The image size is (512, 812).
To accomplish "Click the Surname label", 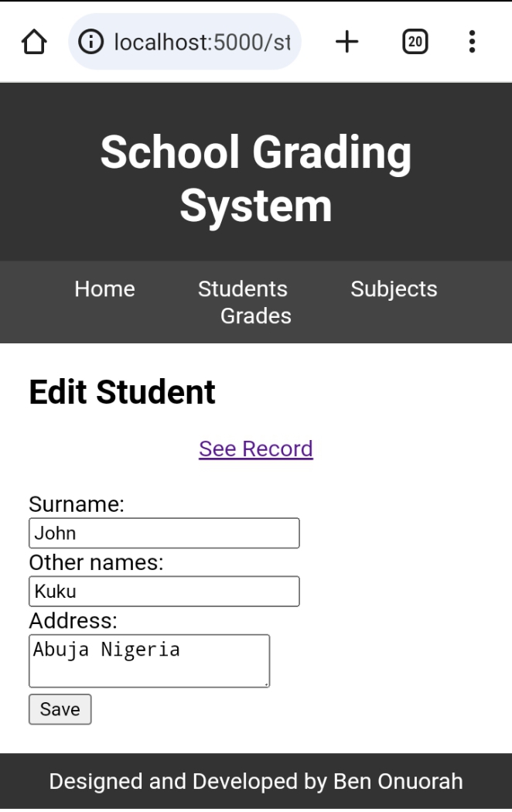I will [77, 504].
